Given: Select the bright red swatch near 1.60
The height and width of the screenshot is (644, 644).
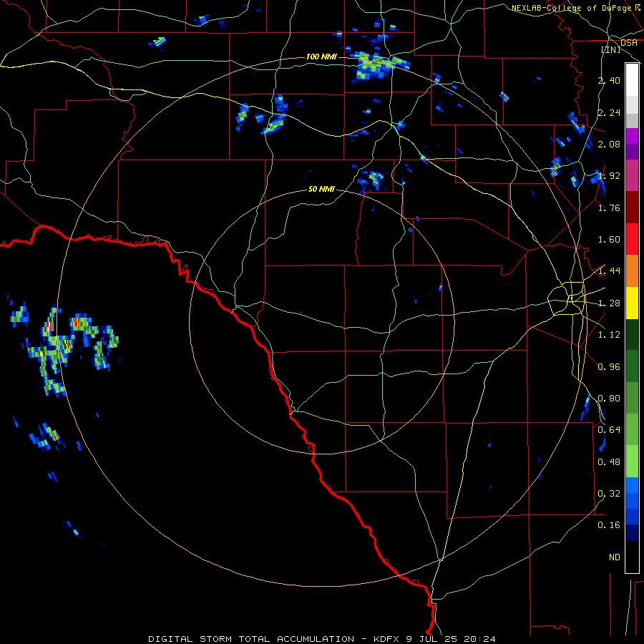Looking at the screenshot, I should 632,239.
